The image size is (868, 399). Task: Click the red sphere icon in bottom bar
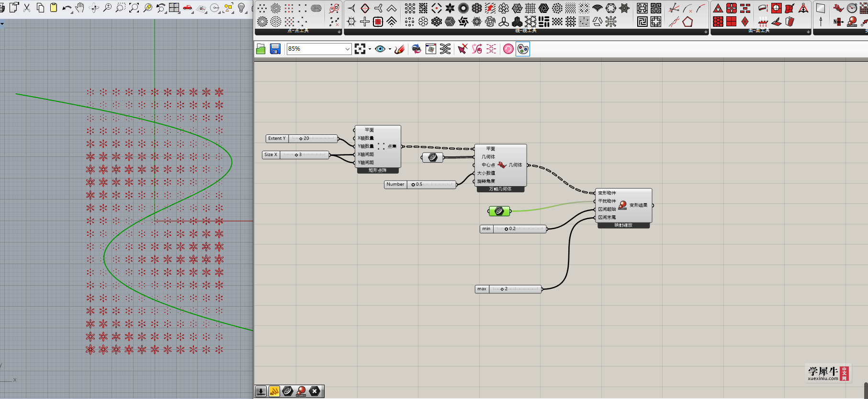(301, 391)
